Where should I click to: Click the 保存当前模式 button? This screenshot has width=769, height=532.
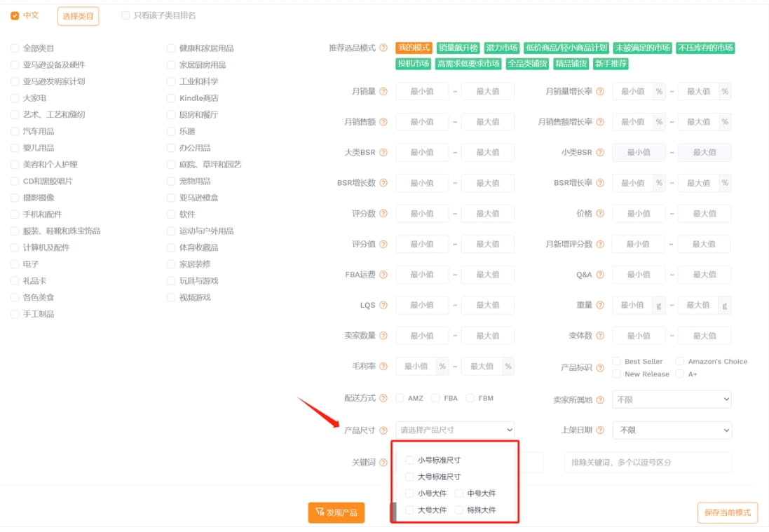pyautogui.click(x=728, y=512)
